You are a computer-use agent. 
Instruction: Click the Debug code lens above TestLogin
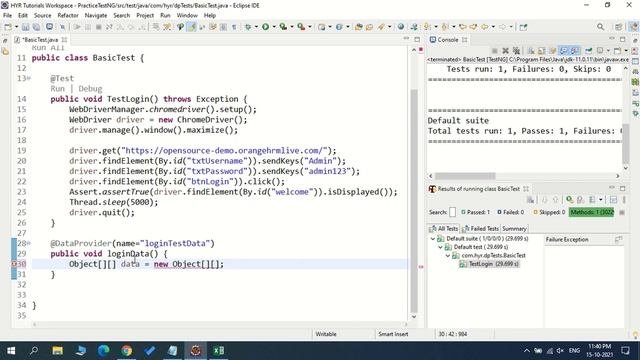[x=90, y=89]
